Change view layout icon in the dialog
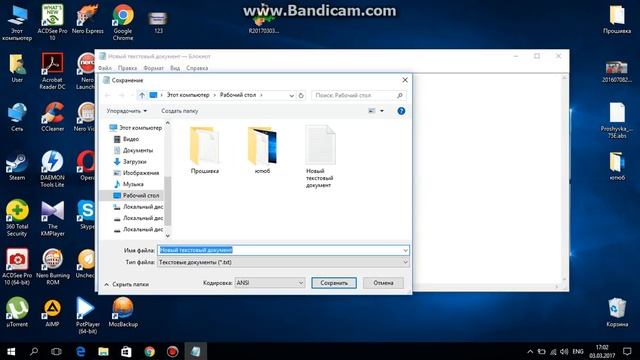 372,111
